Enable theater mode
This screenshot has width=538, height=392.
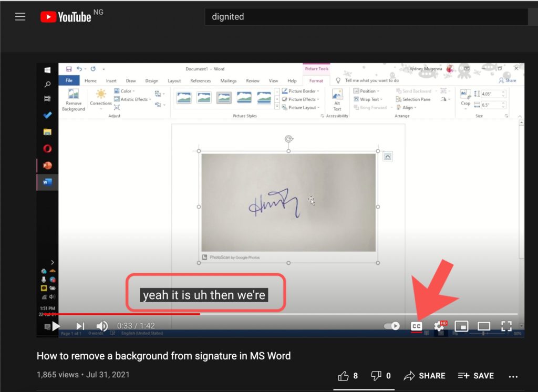[484, 326]
